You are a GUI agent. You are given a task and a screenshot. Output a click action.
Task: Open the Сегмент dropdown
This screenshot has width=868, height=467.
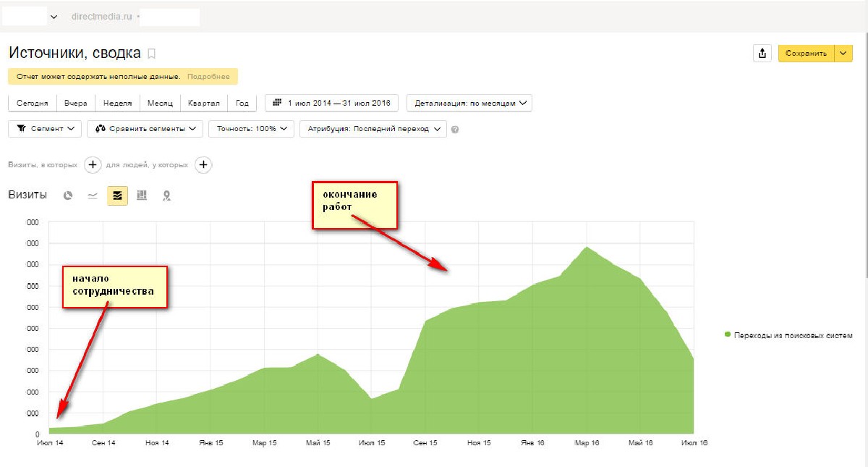click(45, 129)
